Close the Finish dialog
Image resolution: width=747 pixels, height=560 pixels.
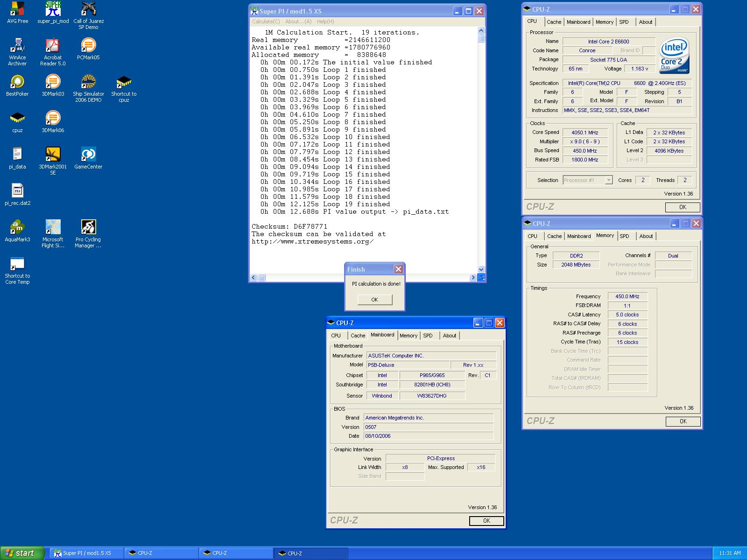[x=398, y=269]
